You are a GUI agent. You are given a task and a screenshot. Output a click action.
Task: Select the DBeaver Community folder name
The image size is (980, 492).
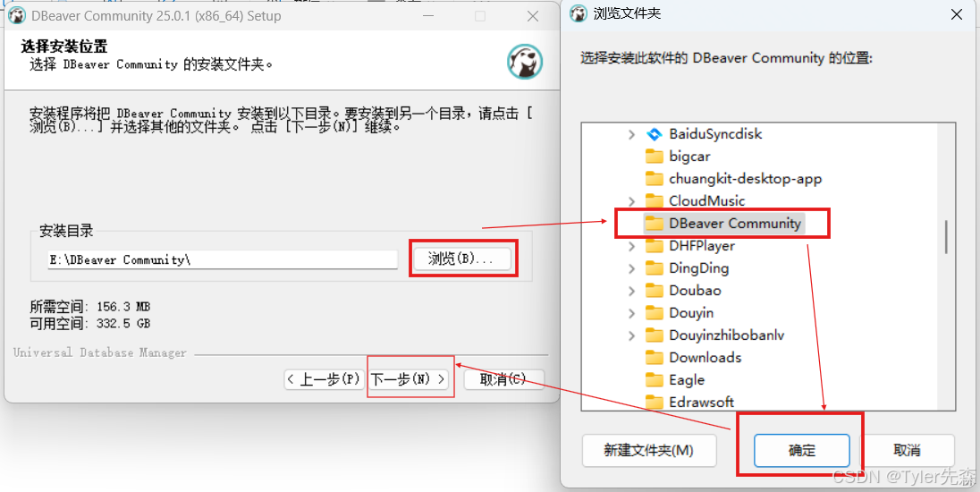(735, 223)
